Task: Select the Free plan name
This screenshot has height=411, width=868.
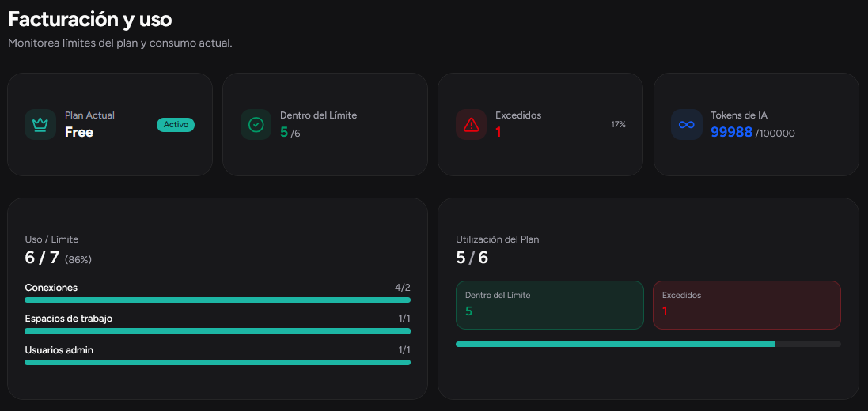Action: tap(79, 132)
